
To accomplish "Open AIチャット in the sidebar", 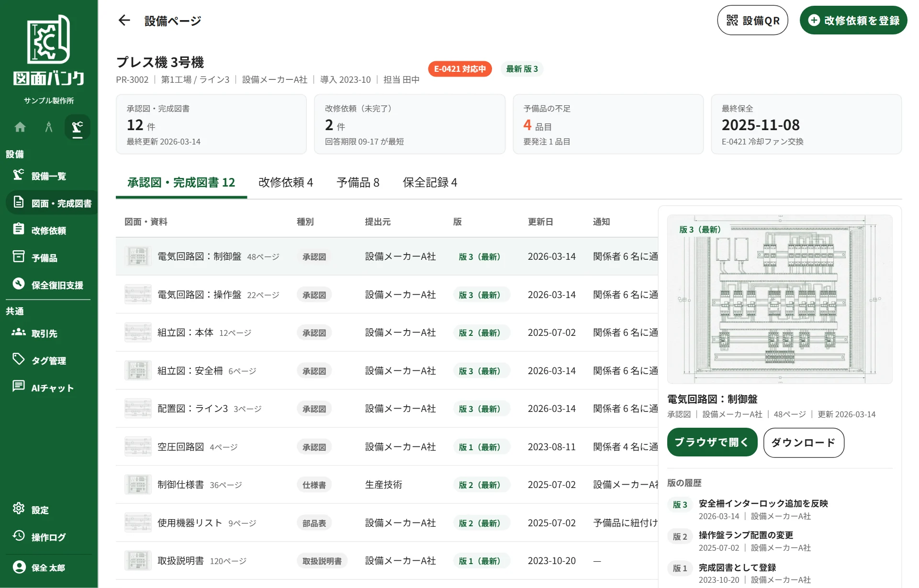I will 49,388.
